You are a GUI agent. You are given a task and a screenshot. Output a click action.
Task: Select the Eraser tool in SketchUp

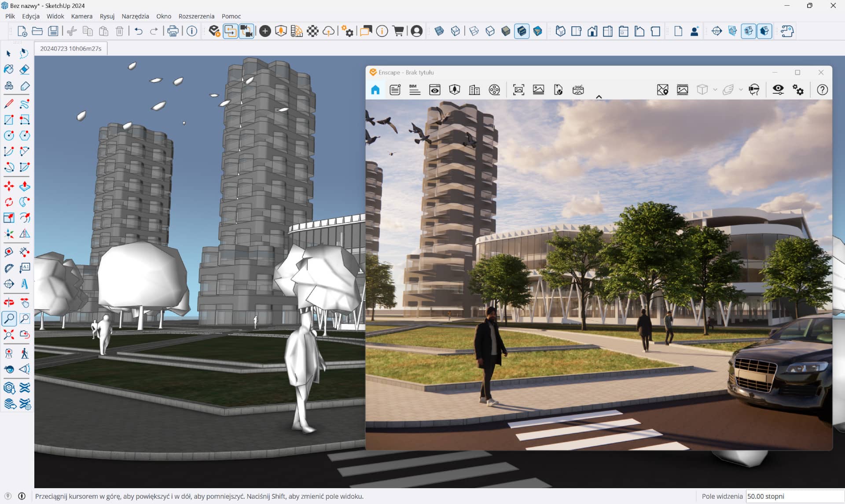point(25,69)
